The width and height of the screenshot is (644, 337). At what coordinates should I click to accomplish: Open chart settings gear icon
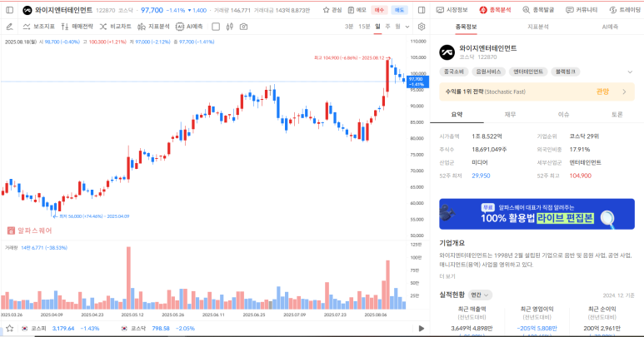coord(422,27)
